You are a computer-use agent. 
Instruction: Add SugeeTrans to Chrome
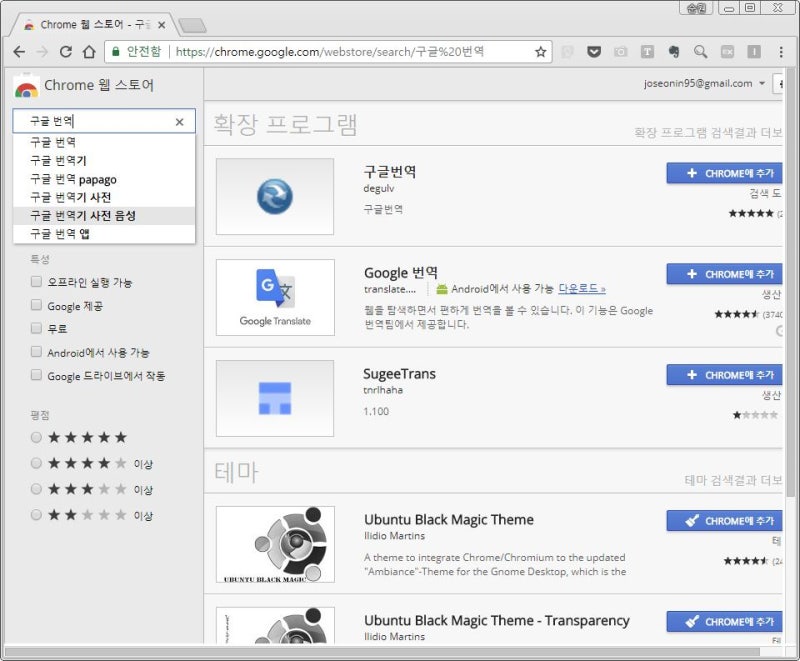pos(724,375)
